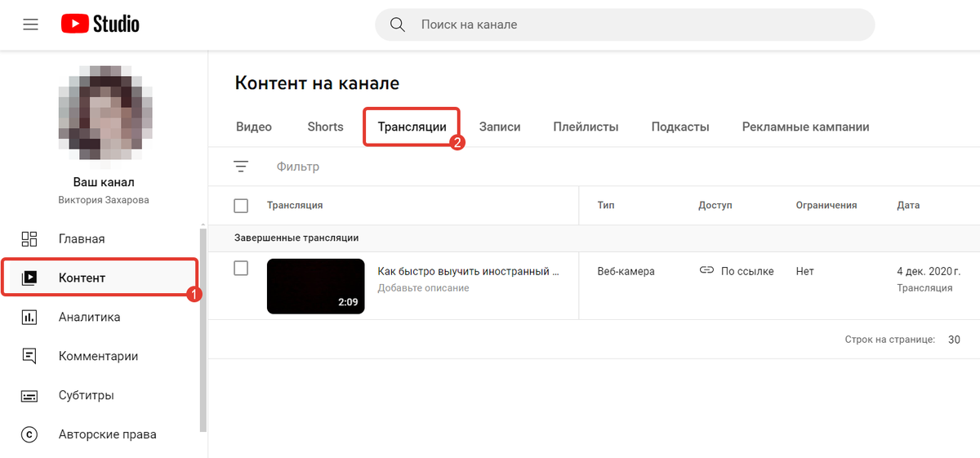This screenshot has width=980, height=458.
Task: Open the Плейлисты tab
Action: click(586, 127)
